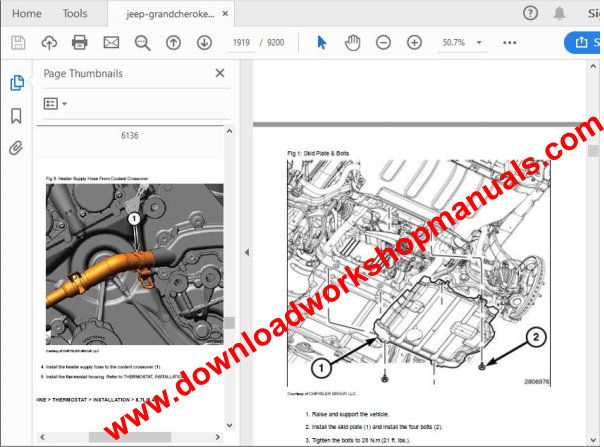This screenshot has height=447, width=604.
Task: Click document scroll up arrow
Action: click(593, 66)
